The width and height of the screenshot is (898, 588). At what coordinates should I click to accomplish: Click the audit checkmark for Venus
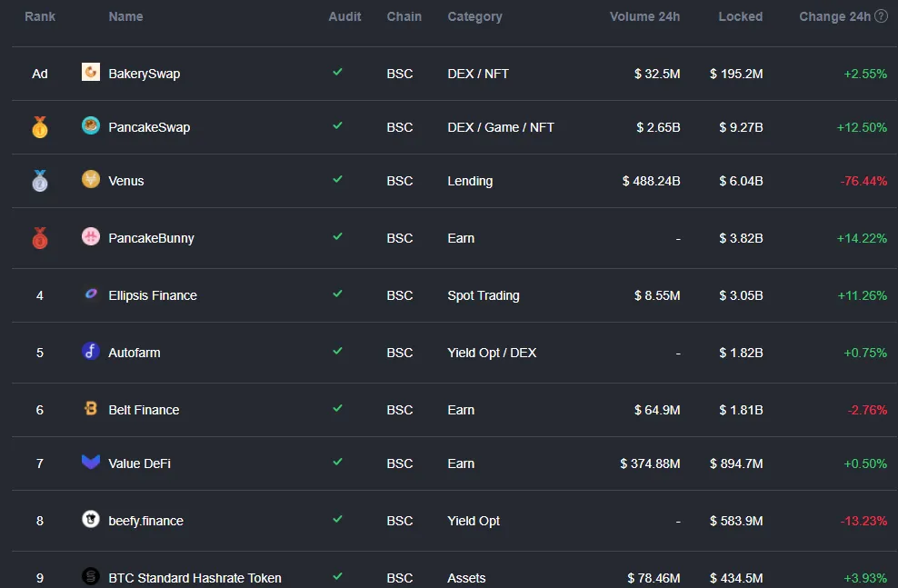(x=337, y=179)
